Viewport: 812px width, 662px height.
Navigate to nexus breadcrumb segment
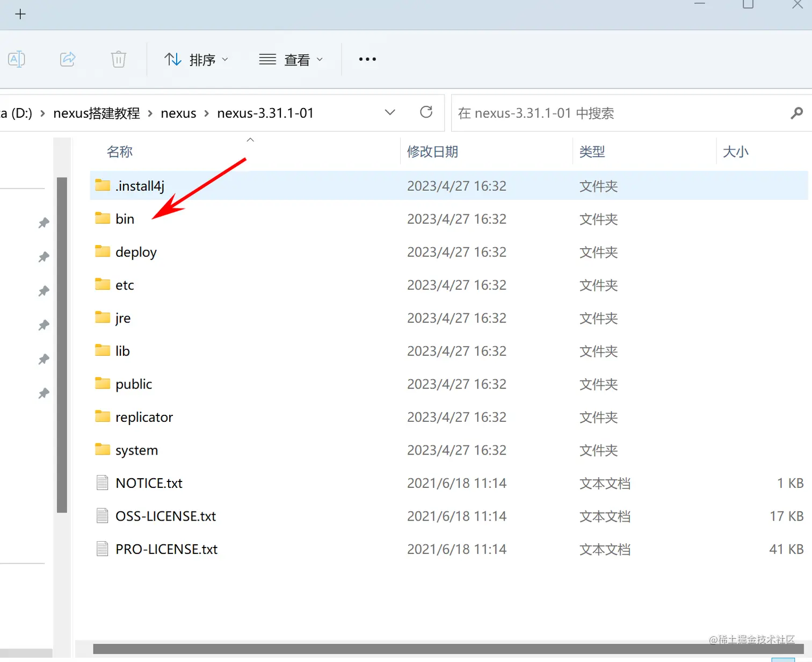click(x=178, y=113)
